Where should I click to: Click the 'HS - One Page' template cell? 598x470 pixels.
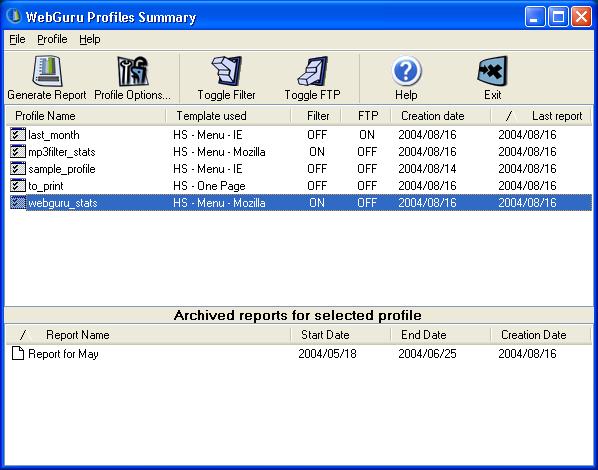coord(209,186)
